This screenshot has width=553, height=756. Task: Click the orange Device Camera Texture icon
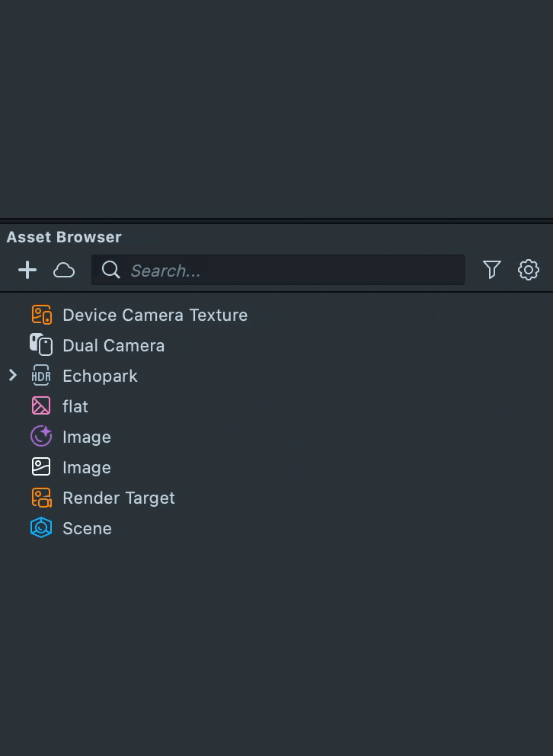pos(41,315)
